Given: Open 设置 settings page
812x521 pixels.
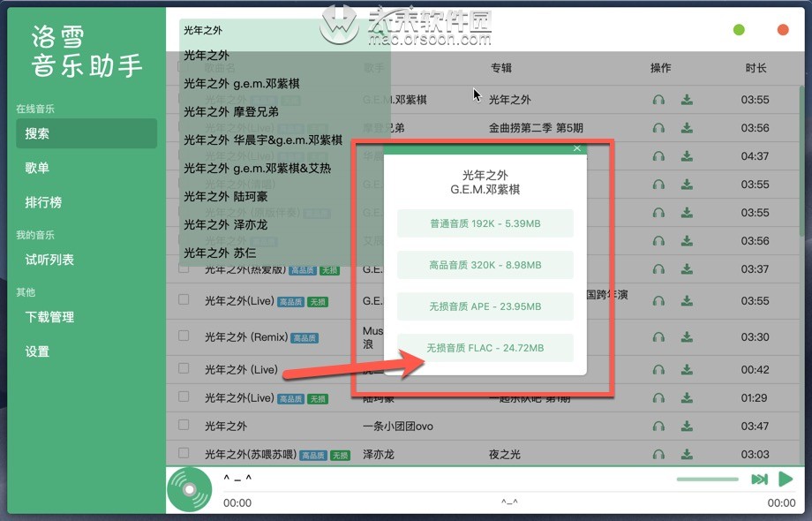Looking at the screenshot, I should click(86, 351).
